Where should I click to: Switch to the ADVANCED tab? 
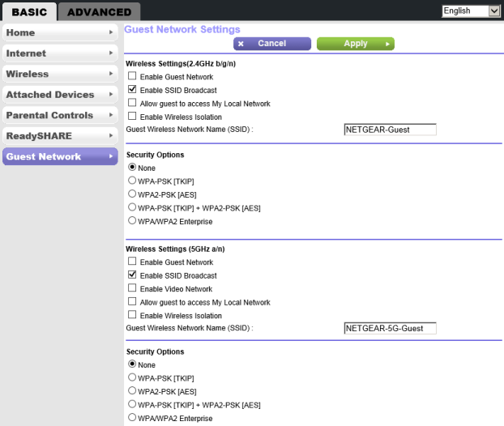pos(100,12)
